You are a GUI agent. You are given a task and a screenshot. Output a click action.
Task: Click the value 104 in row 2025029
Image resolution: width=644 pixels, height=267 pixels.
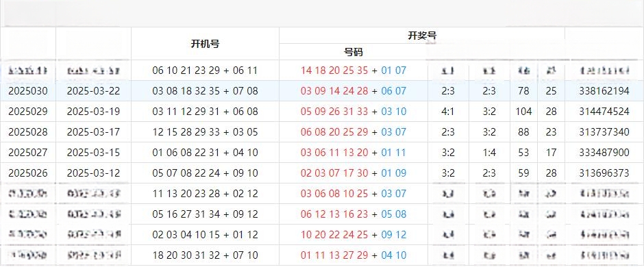[x=523, y=112]
